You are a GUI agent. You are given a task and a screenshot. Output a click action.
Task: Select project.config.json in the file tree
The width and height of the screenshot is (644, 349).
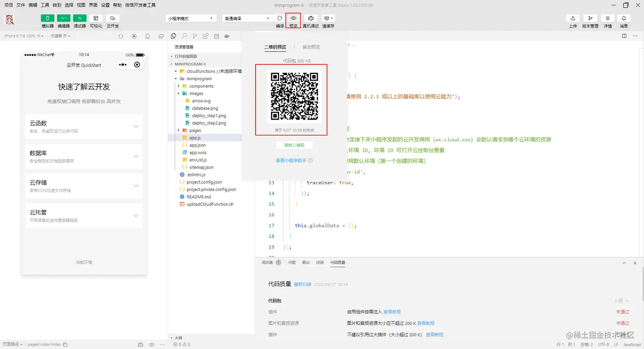click(x=204, y=182)
